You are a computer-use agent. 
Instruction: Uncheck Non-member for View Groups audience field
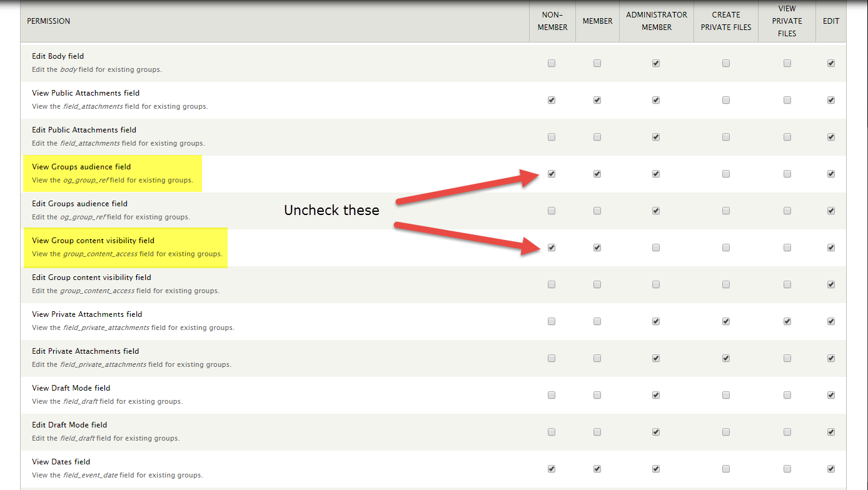point(551,174)
